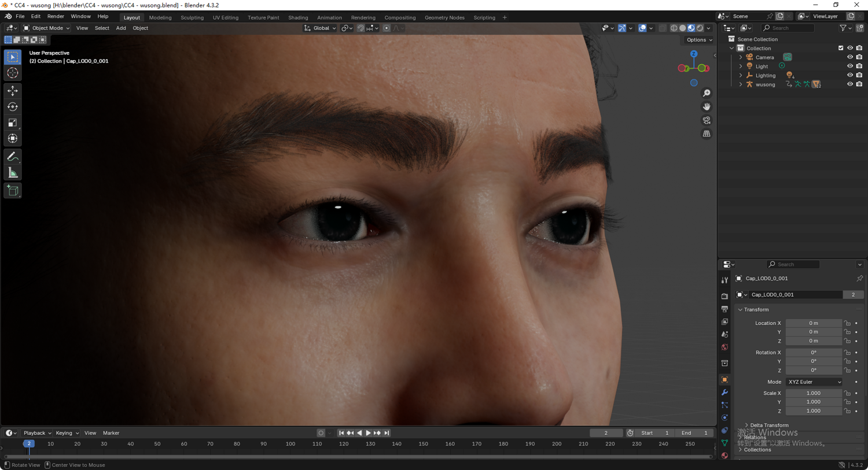The width and height of the screenshot is (868, 470).
Task: Switch to the Sculpting workspace tab
Action: 192,17
